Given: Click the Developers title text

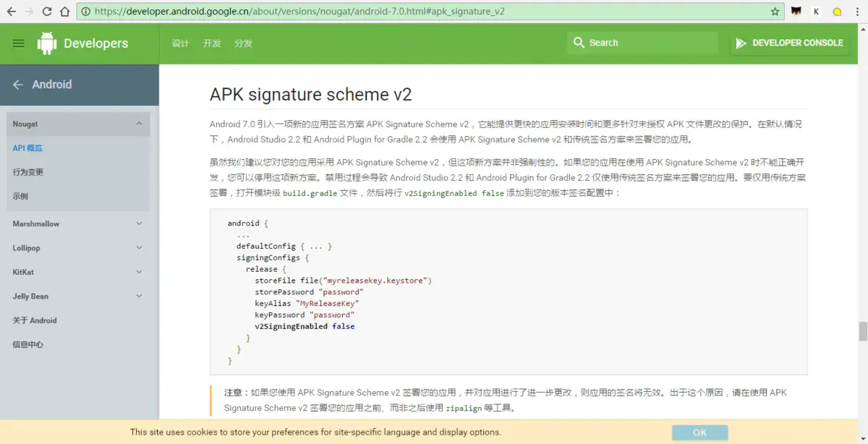Looking at the screenshot, I should (95, 43).
